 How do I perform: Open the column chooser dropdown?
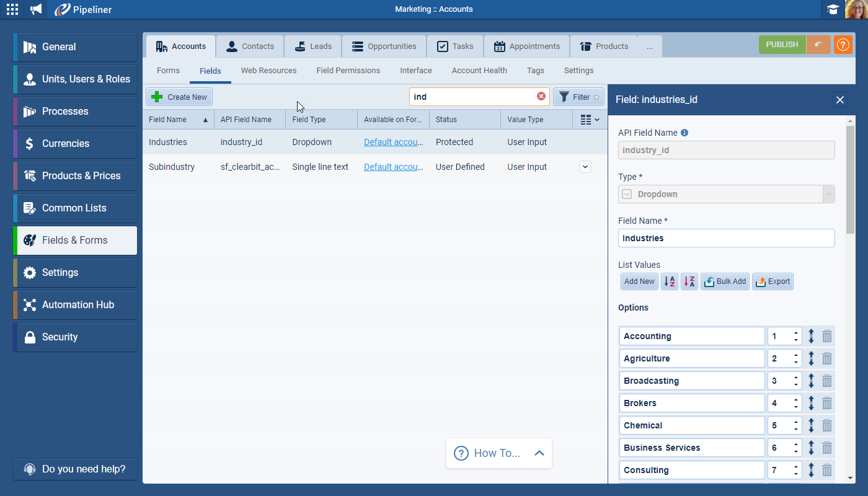[590, 120]
